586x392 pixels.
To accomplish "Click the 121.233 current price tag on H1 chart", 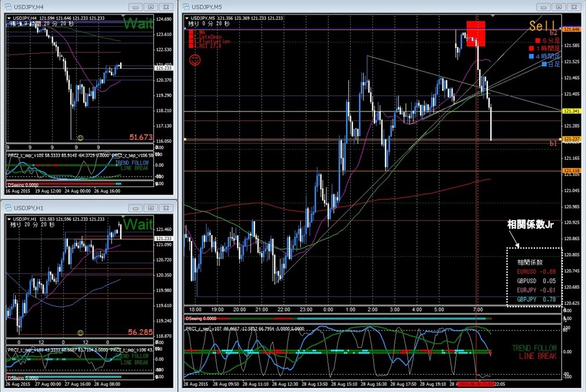I will click(x=164, y=239).
